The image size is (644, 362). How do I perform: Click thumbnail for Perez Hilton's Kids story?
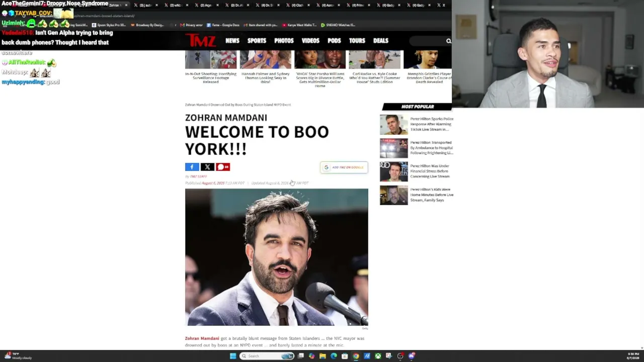pyautogui.click(x=394, y=196)
